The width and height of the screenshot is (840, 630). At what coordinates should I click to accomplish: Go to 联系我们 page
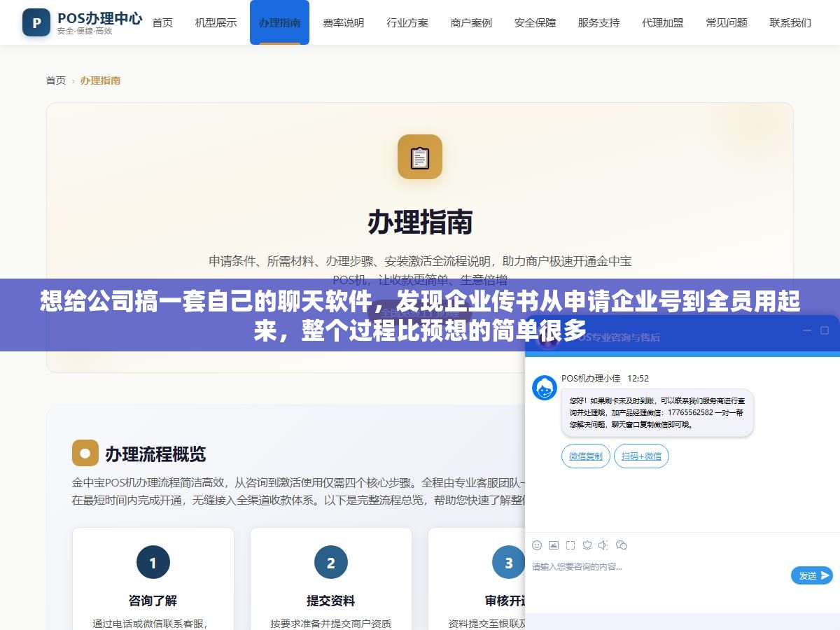click(790, 22)
